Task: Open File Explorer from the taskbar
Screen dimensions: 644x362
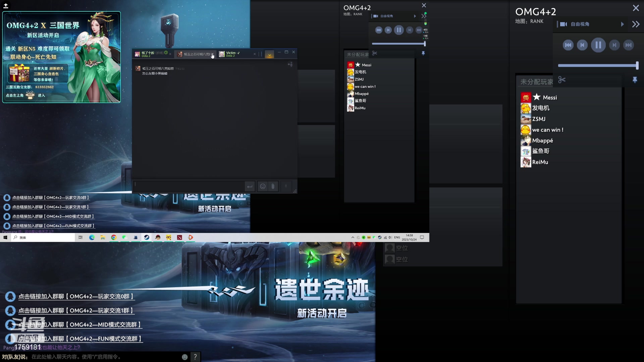Action: coord(103,237)
